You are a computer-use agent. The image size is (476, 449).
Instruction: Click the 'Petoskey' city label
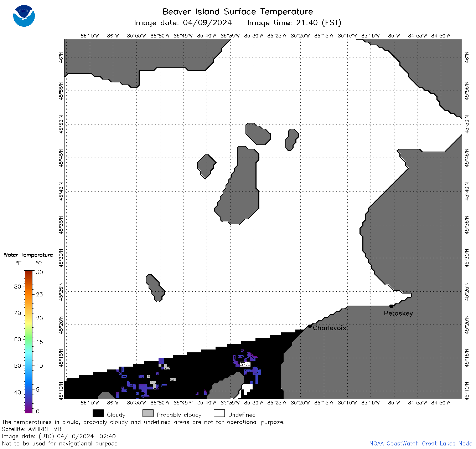398,313
